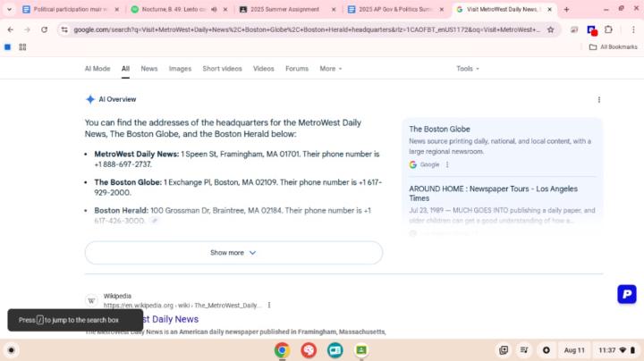Screen dimensions: 644x361
Task: Close the Visit MetroWest Daily News tab
Action: coord(549,10)
